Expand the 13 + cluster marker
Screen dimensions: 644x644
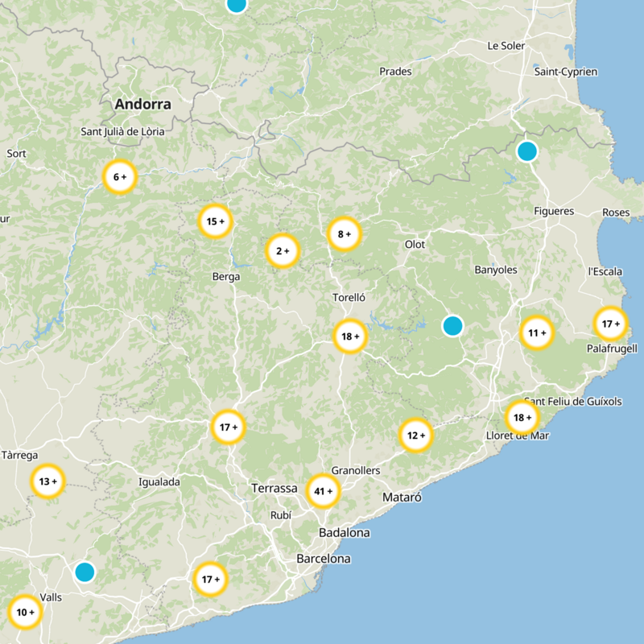pyautogui.click(x=47, y=481)
